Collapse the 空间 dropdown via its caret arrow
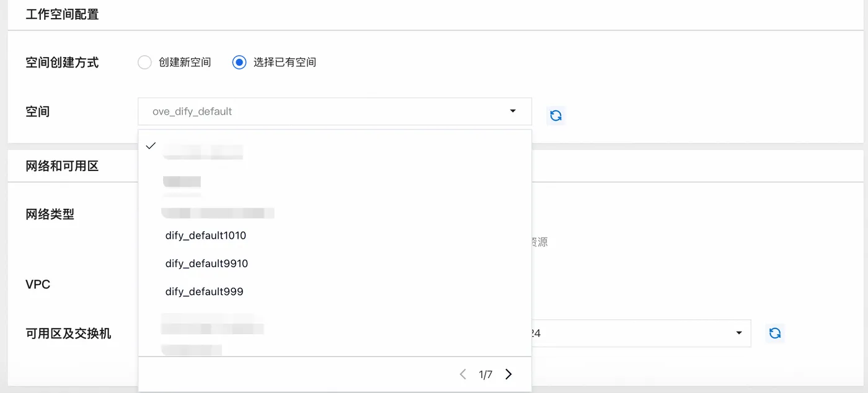Image resolution: width=868 pixels, height=393 pixels. tap(513, 112)
